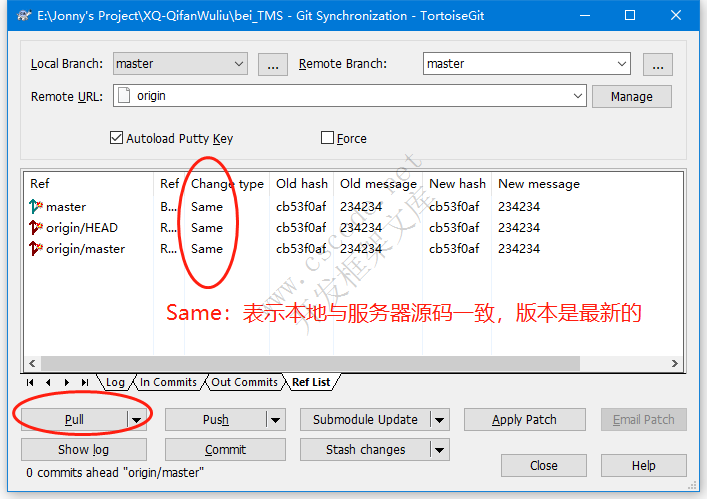Viewport: 707px width, 499px height.
Task: Click the New message column header
Action: coord(539,183)
